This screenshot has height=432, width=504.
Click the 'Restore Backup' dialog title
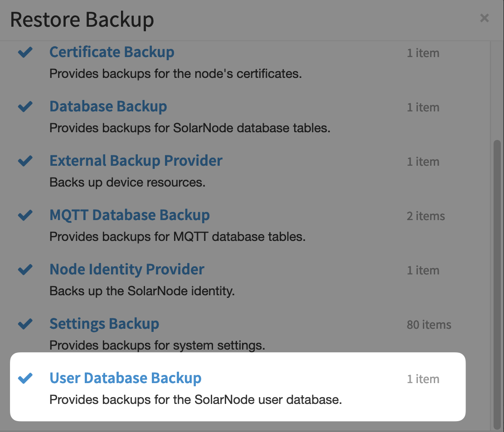coord(82,20)
